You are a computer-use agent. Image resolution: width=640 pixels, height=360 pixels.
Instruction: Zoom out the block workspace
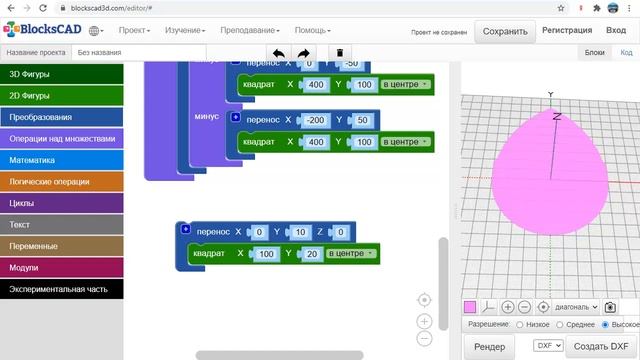424,338
